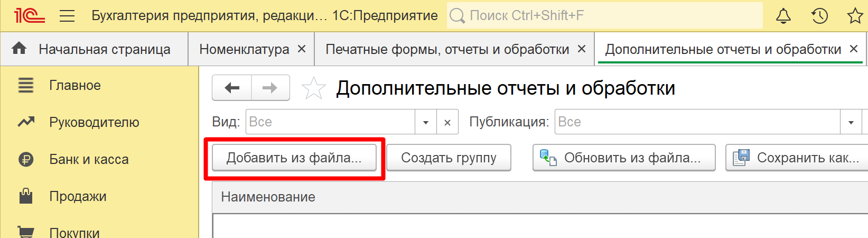Open favorites star in top bar
The height and width of the screenshot is (238, 868).
click(855, 16)
